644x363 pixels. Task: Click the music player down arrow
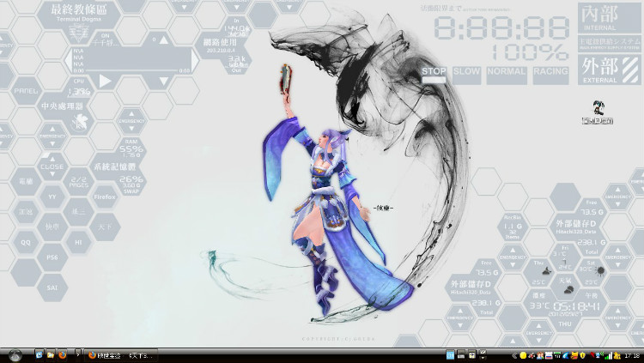(163, 82)
